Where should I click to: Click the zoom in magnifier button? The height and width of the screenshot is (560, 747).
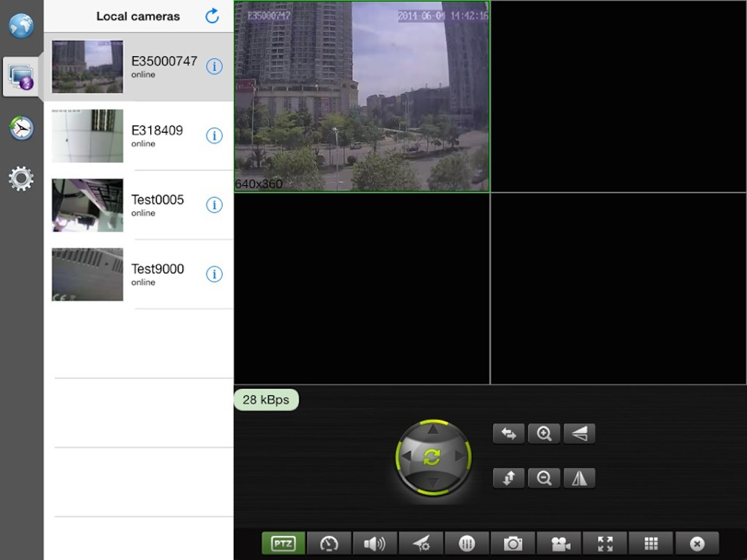[544, 434]
